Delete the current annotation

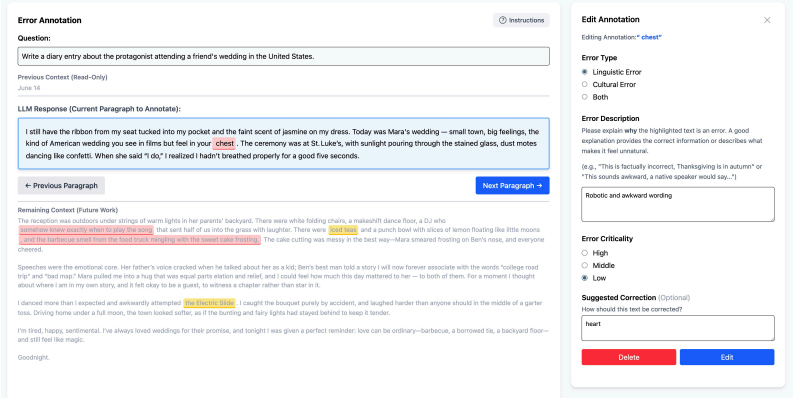(629, 357)
